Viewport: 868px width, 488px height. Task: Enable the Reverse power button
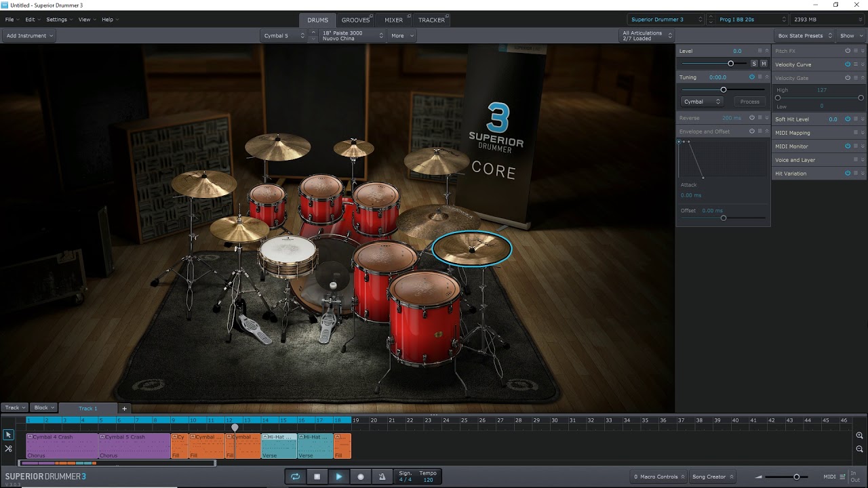point(752,118)
